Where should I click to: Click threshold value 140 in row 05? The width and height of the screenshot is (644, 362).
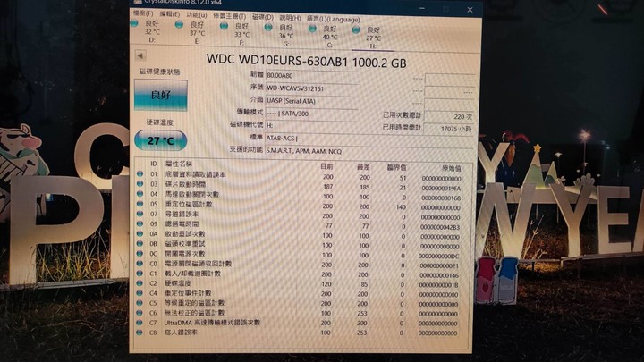(401, 207)
